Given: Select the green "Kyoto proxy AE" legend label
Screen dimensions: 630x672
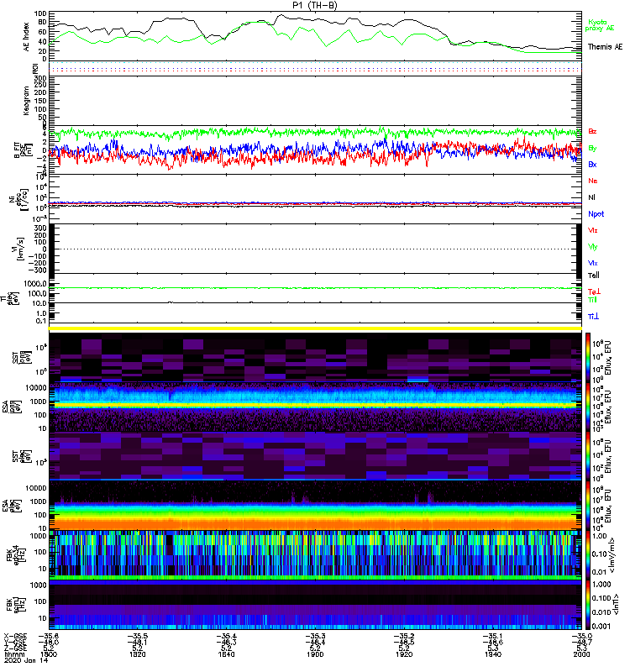Looking at the screenshot, I should tap(600, 25).
